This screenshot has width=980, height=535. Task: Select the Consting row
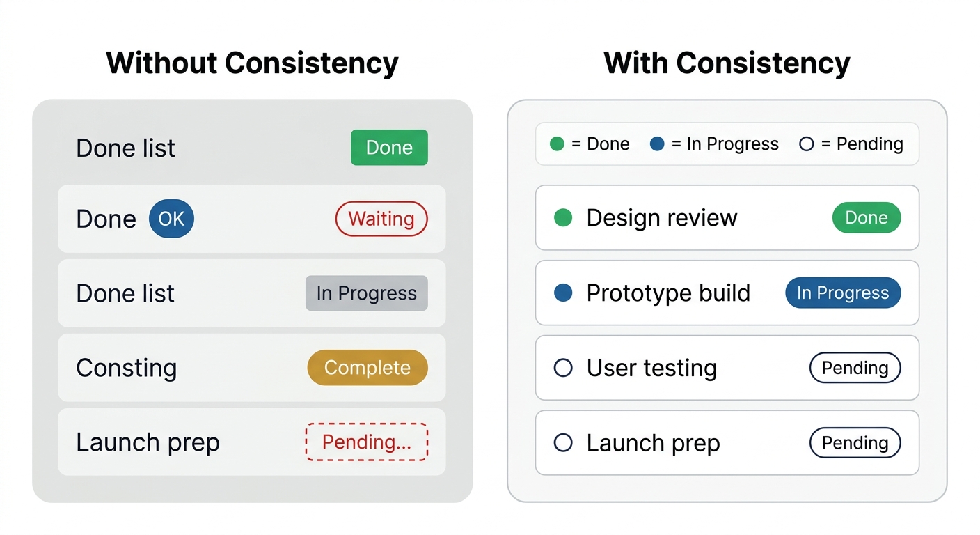[x=251, y=367]
